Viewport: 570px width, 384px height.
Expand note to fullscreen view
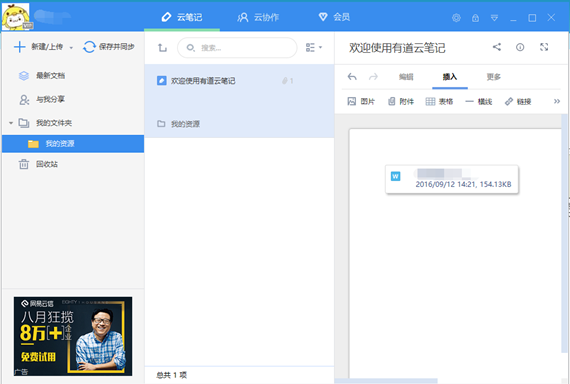coord(544,47)
